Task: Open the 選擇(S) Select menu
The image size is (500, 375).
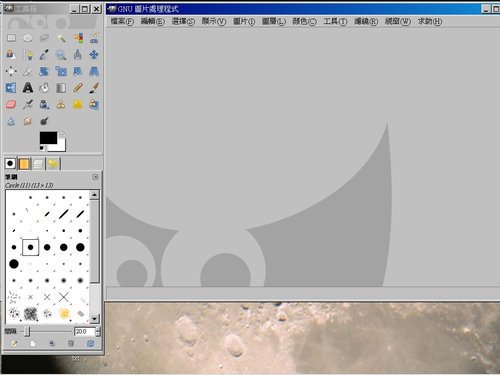Action: pos(183,22)
